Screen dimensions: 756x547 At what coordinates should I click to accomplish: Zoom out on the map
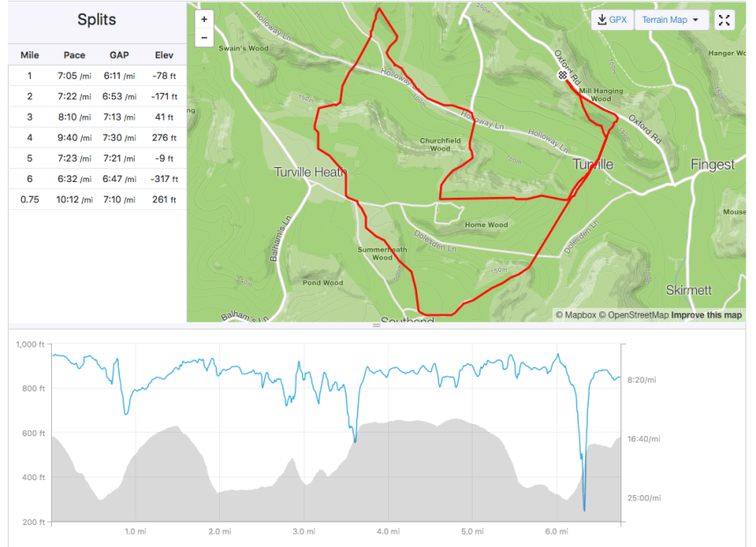pyautogui.click(x=204, y=38)
